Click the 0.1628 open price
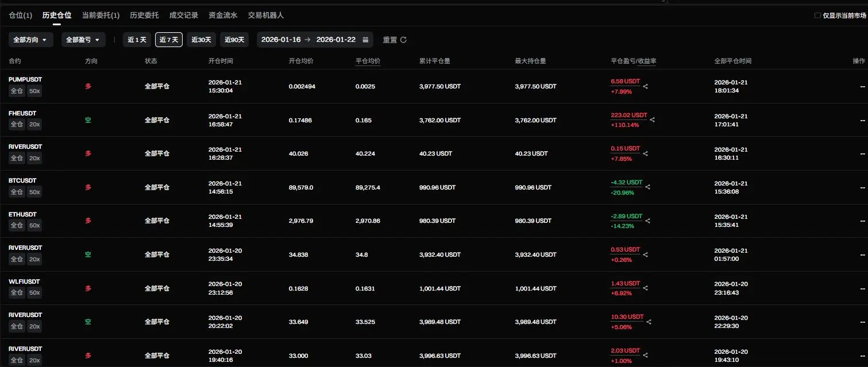Viewport: 868px width, 367px height. pos(298,288)
